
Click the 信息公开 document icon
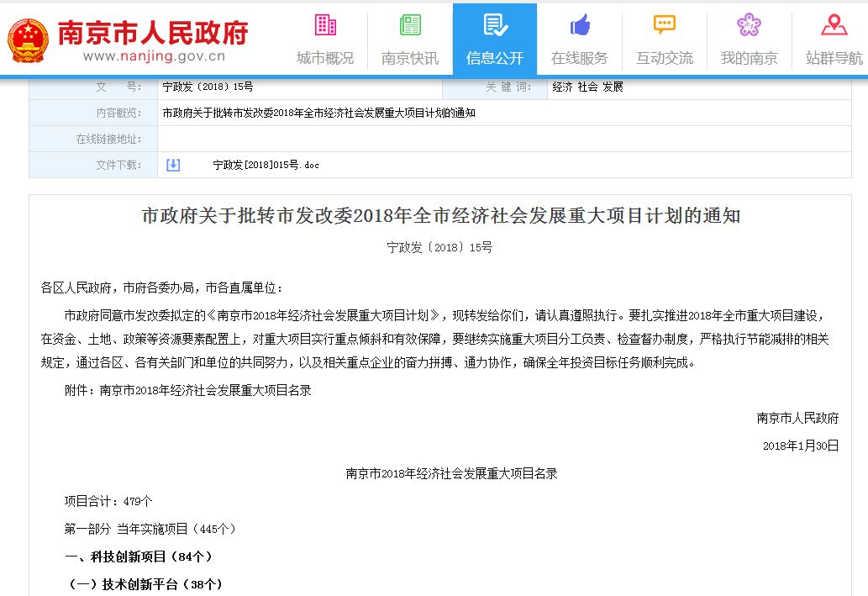495,25
